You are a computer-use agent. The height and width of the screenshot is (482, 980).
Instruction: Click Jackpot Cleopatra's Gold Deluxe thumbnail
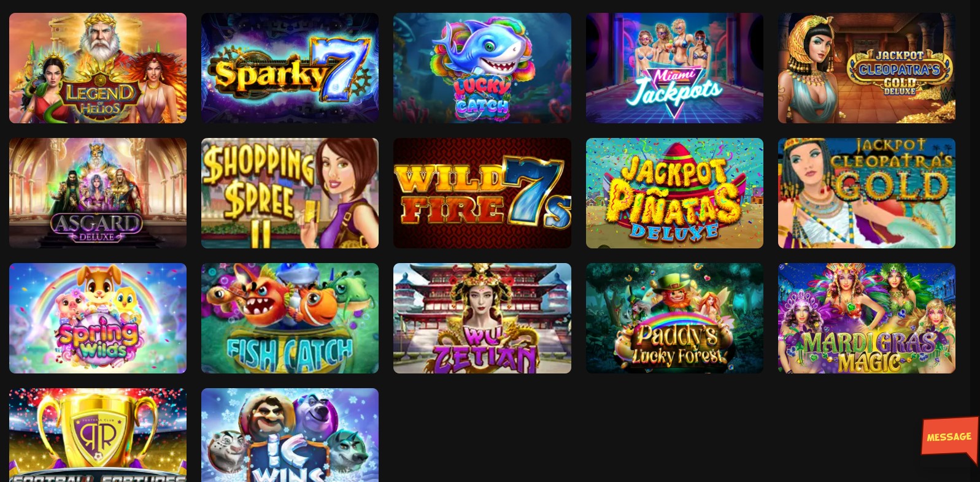coord(866,68)
